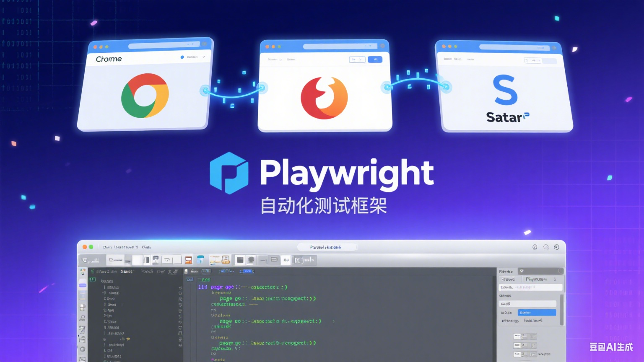
Task: Switch to the blue-highlighted tab above the code
Action: (247, 271)
